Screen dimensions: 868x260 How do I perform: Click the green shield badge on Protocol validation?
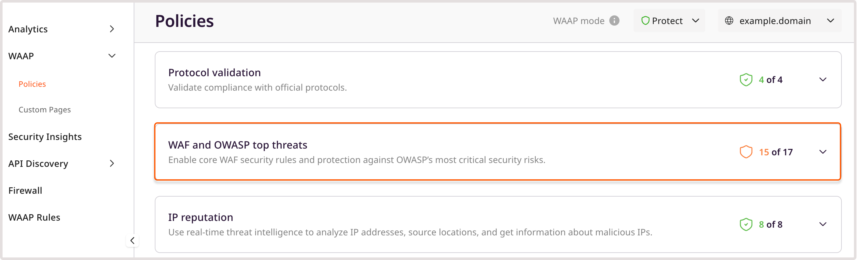[746, 80]
